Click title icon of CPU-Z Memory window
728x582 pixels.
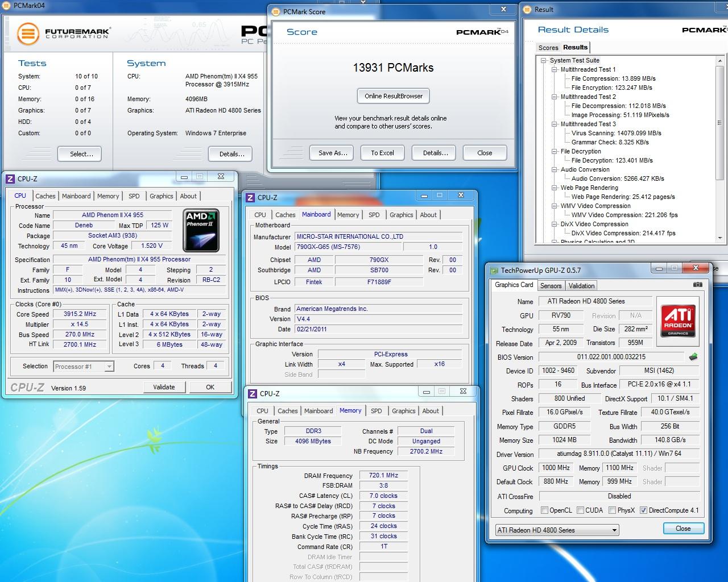pyautogui.click(x=253, y=393)
